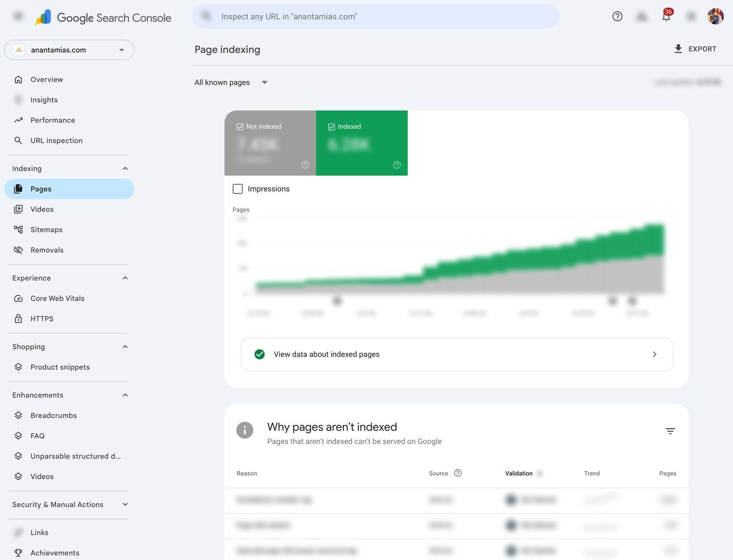Image resolution: width=733 pixels, height=560 pixels.
Task: Click the Indexing Videos play icon
Action: 18,209
